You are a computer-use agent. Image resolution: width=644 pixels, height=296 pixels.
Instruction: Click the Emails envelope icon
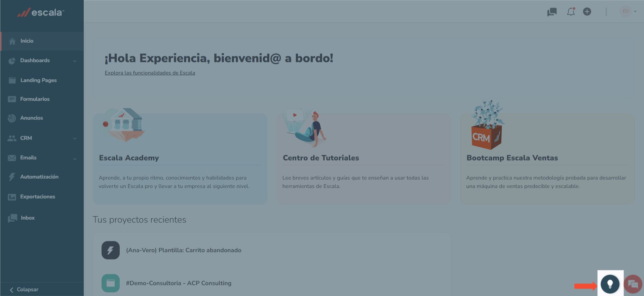click(12, 158)
